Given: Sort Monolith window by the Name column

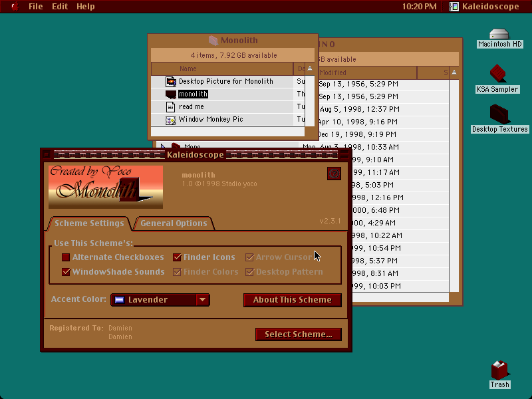Looking at the screenshot, I should coord(222,69).
